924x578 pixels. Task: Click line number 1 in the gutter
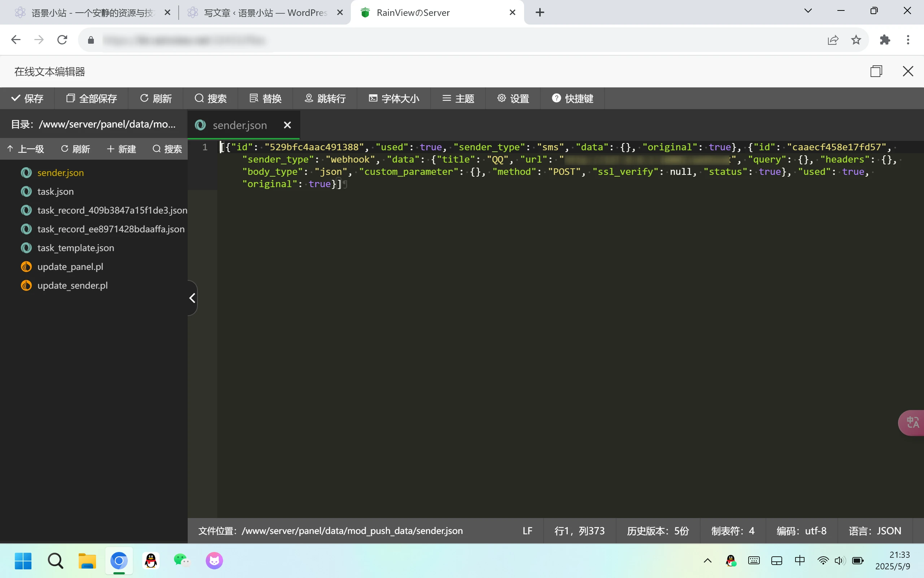[x=205, y=147]
